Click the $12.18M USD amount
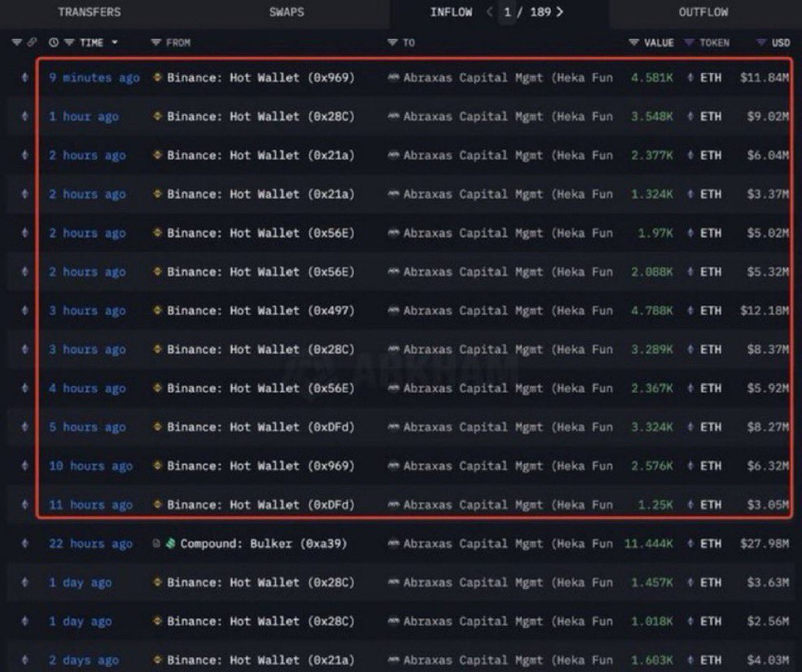 (x=764, y=311)
